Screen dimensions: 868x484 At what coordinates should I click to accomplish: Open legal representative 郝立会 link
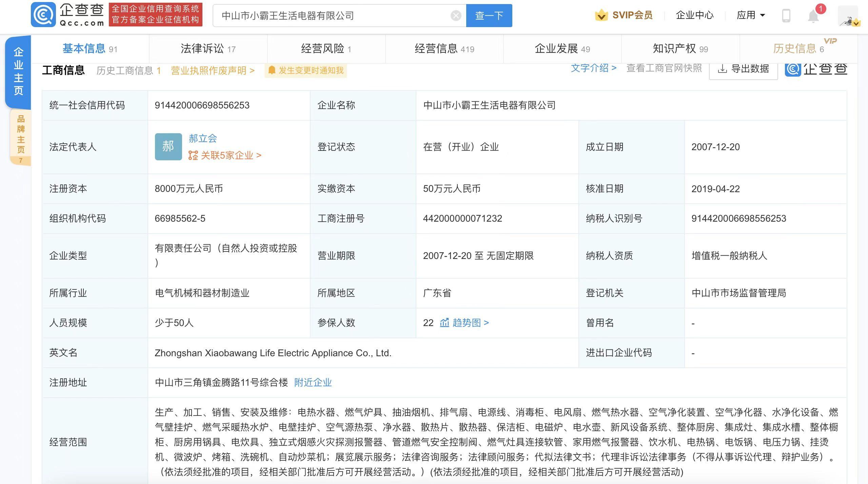pyautogui.click(x=203, y=138)
